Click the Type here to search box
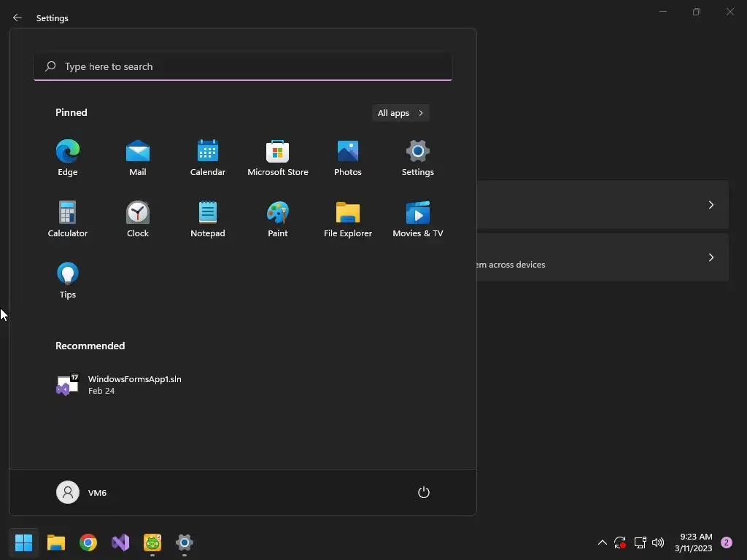 [x=243, y=66]
